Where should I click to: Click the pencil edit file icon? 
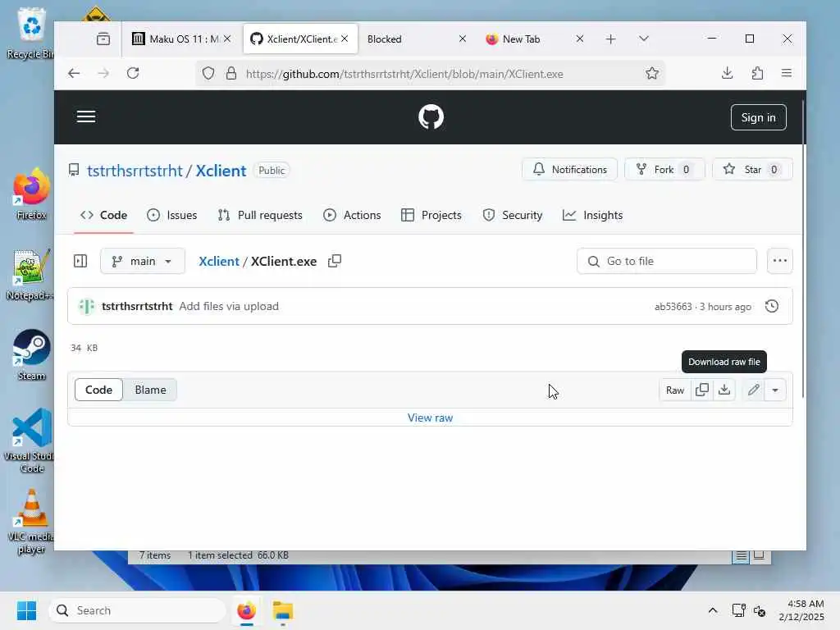pos(753,390)
